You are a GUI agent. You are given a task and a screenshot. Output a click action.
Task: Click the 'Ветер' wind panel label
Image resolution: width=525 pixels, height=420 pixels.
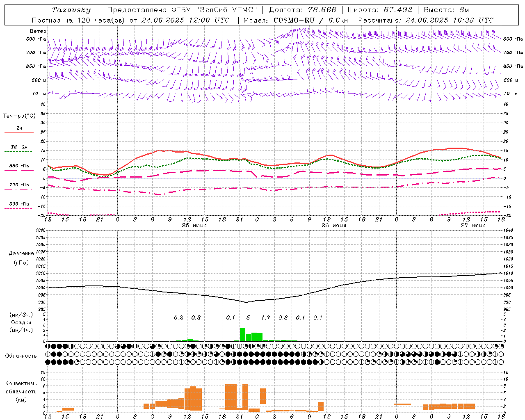point(38,31)
